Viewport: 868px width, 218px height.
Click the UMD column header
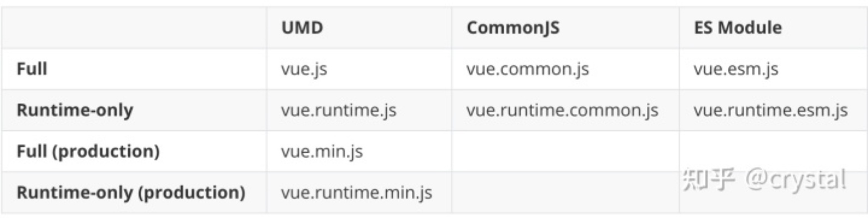(x=302, y=28)
